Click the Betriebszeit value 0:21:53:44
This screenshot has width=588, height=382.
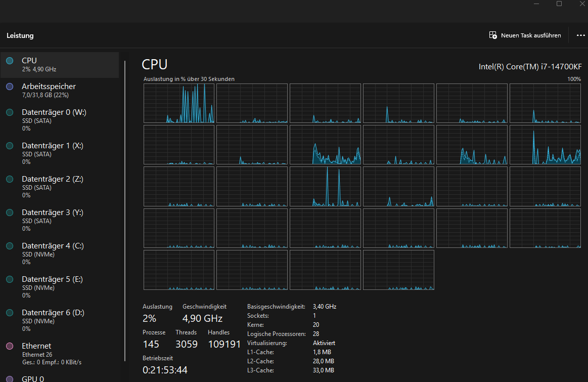tap(165, 370)
